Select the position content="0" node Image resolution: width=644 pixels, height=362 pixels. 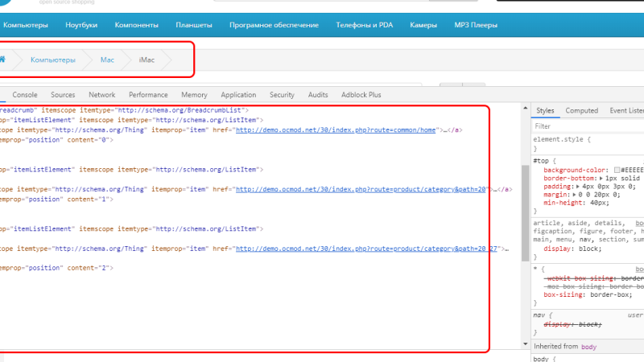56,140
